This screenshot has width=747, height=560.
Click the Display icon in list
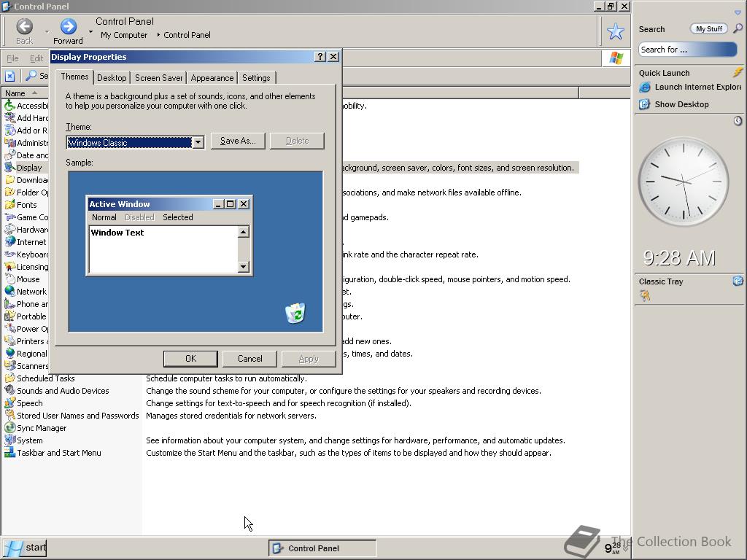pyautogui.click(x=9, y=168)
